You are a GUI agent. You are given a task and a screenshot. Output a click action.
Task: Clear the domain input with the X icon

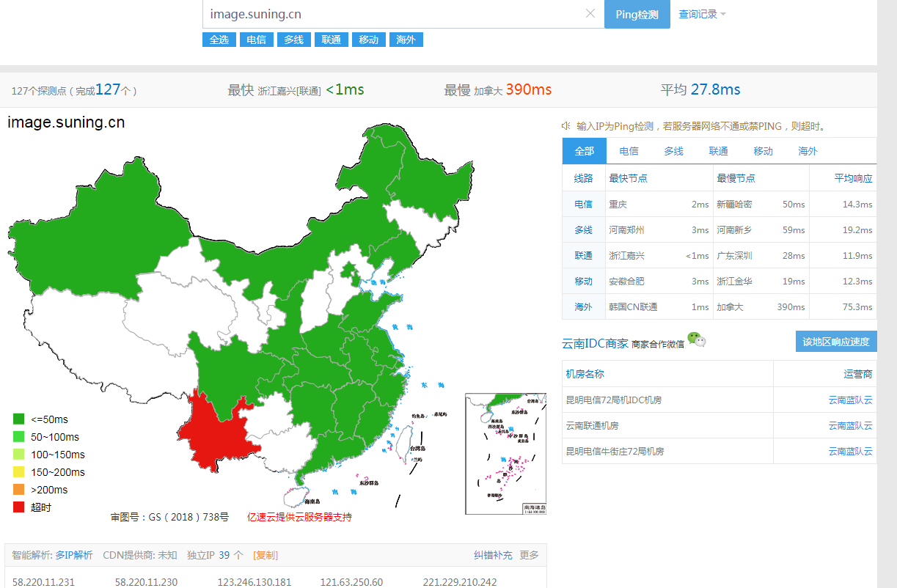click(x=590, y=14)
